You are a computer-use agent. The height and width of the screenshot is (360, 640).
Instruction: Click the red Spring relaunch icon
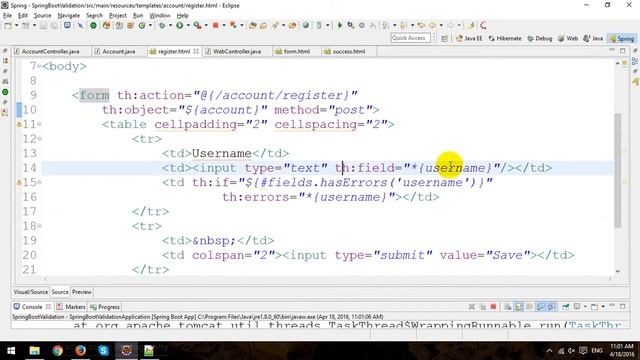click(484, 25)
